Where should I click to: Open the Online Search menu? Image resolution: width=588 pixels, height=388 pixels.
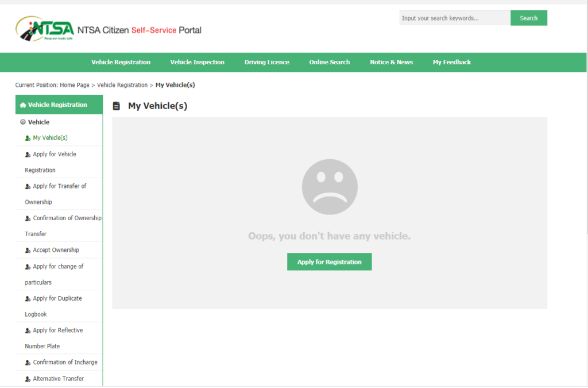[329, 62]
